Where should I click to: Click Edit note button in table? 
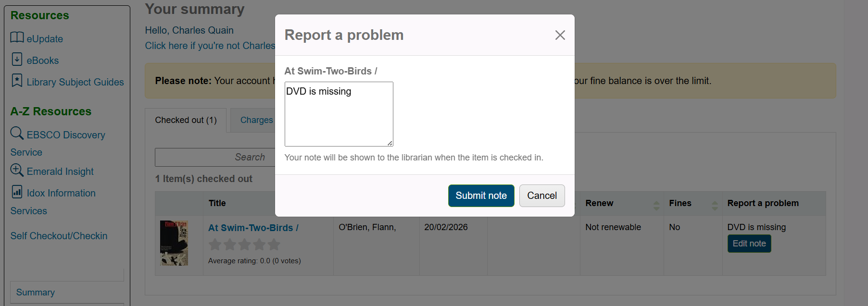(749, 244)
